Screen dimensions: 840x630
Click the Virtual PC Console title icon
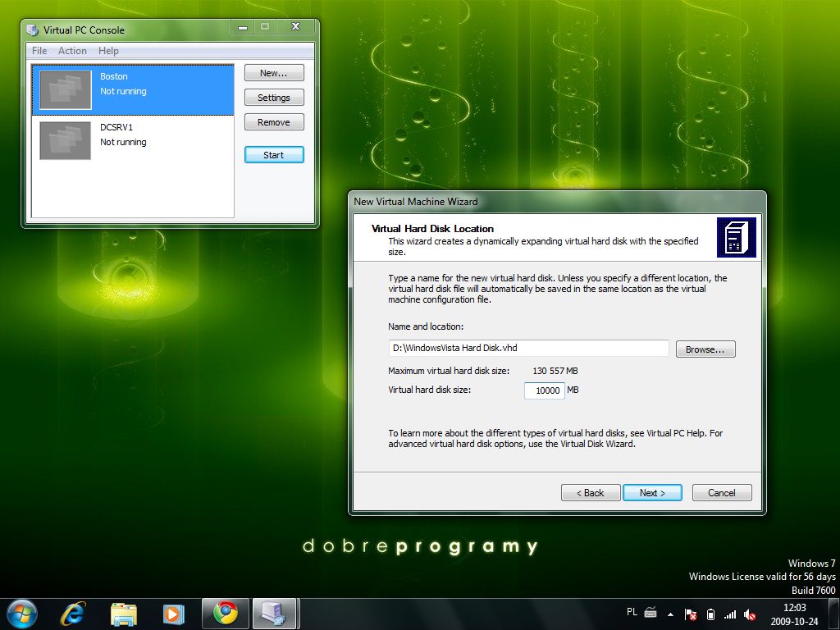(x=33, y=30)
